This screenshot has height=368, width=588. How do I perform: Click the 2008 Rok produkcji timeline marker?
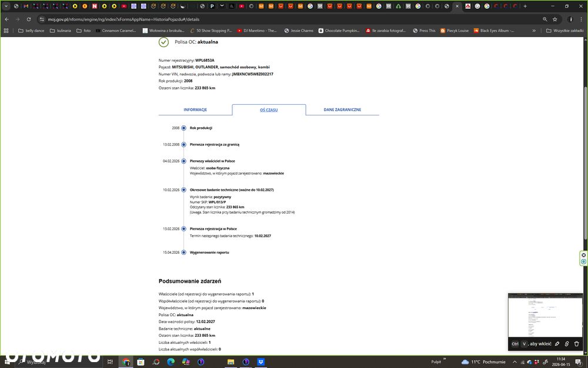[x=183, y=128]
